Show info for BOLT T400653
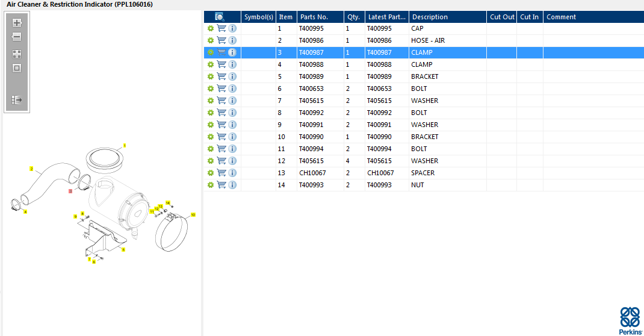 click(x=232, y=89)
